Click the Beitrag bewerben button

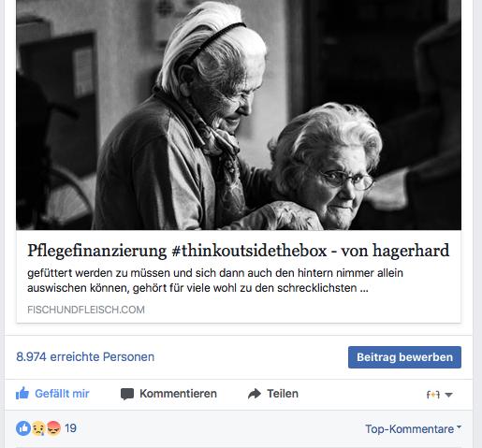[404, 357]
